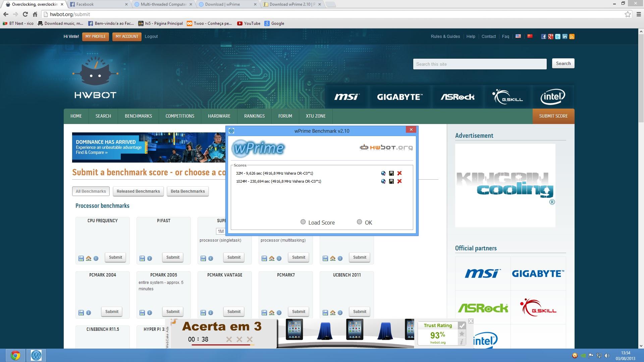Click the MSI partner logo in header
The image size is (644, 362).
tap(347, 97)
